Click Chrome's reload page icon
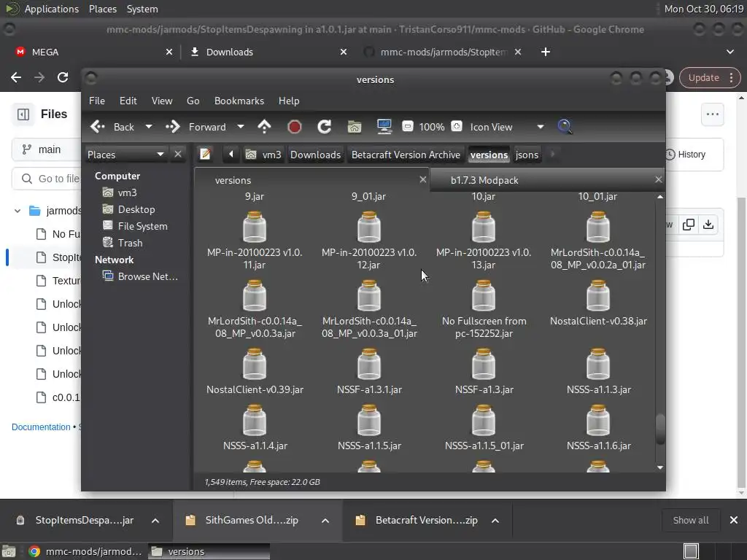The image size is (747, 560). (x=63, y=77)
